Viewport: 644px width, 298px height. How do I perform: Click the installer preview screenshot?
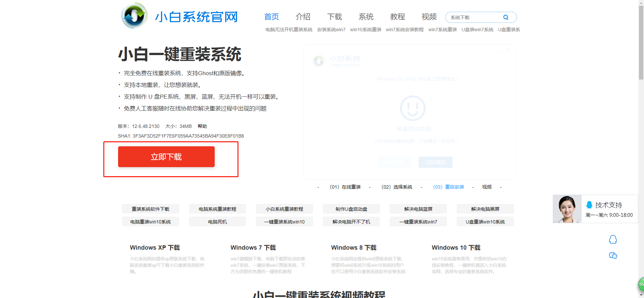click(x=410, y=112)
